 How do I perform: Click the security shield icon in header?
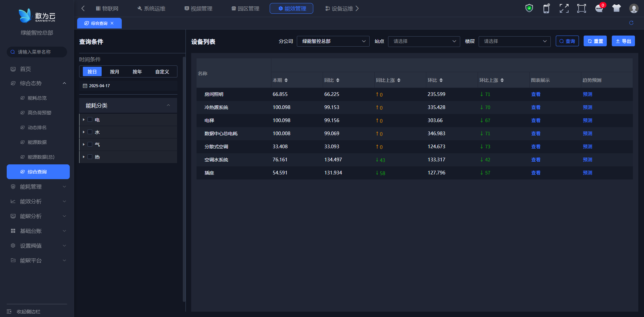529,8
